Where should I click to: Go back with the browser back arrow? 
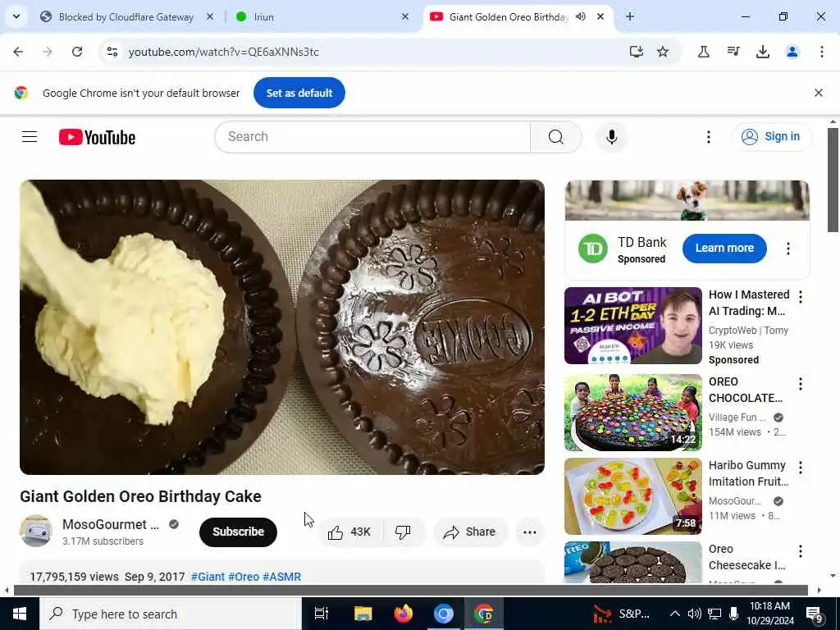point(18,52)
